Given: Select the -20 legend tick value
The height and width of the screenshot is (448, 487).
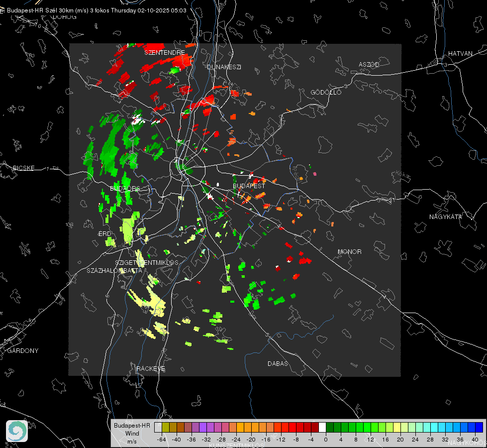Looking at the screenshot, I should point(251,440).
